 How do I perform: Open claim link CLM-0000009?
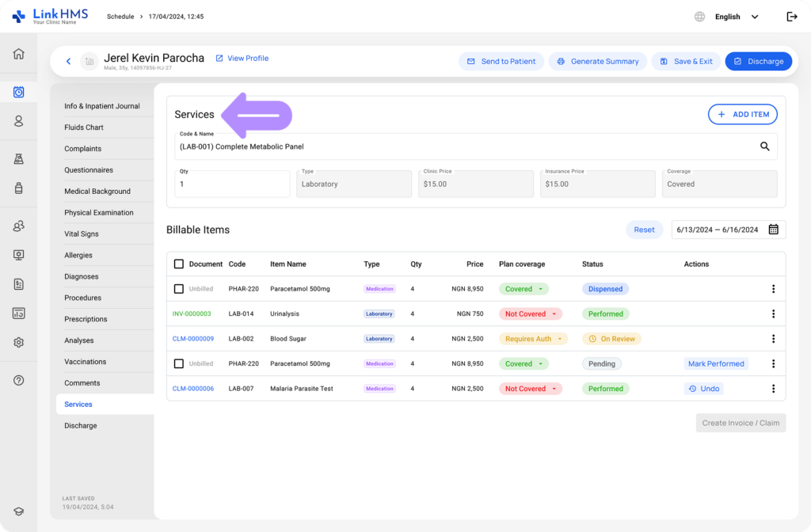click(193, 339)
